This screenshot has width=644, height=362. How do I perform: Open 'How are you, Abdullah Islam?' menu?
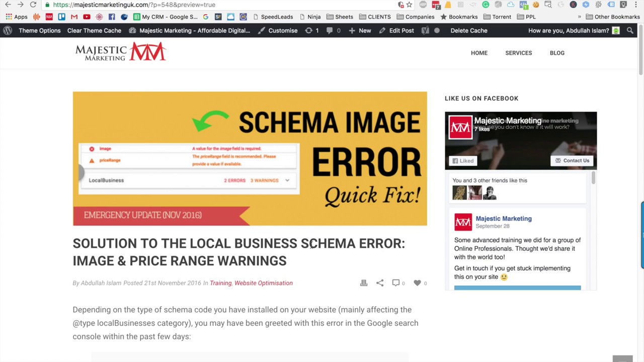tap(574, 30)
